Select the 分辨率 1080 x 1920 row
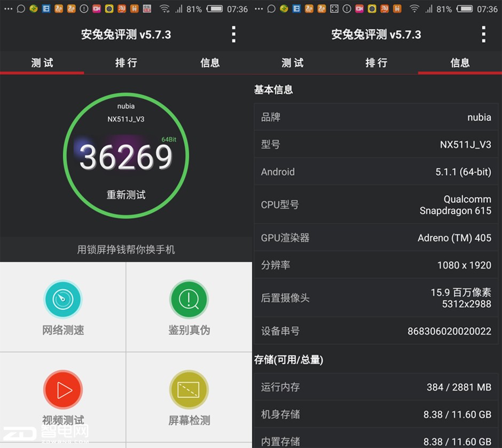The image size is (502, 448). pos(376,265)
